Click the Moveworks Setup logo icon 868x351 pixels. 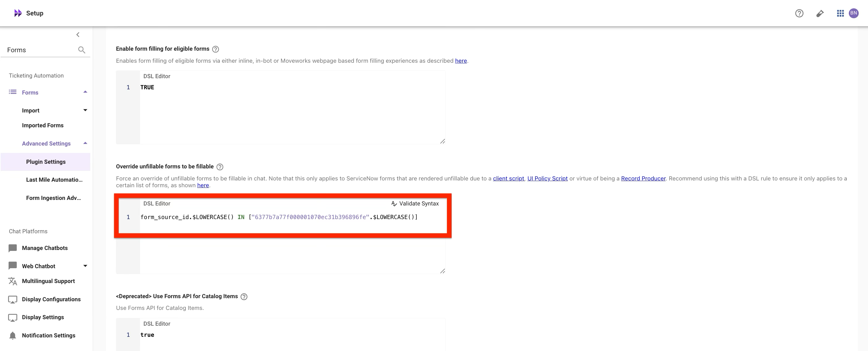[x=18, y=13]
